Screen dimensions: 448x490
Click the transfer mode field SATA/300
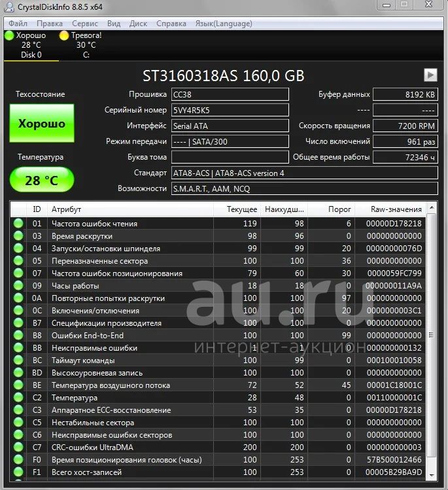pos(230,141)
